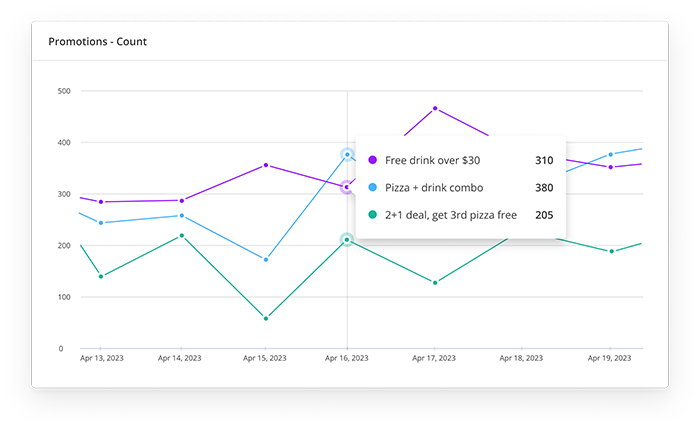Select green data point on Apr 14
Screen dimensions: 700x430
[181, 236]
